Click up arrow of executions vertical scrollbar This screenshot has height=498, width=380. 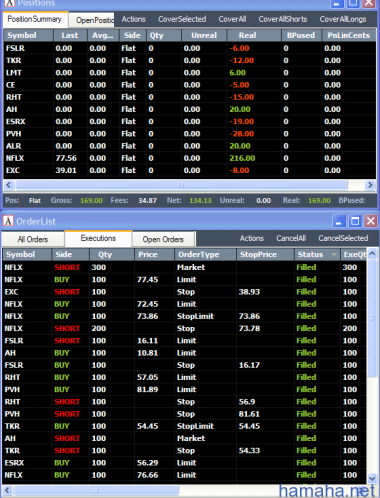(372, 253)
